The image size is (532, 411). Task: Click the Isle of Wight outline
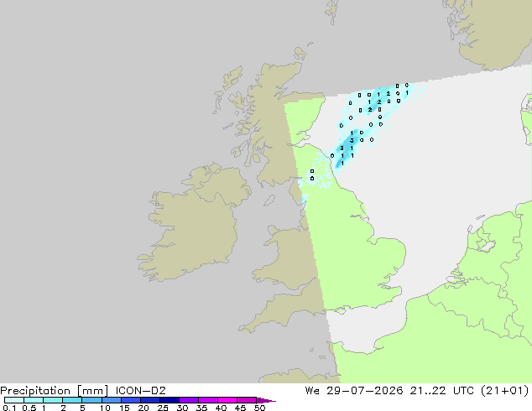(341, 310)
